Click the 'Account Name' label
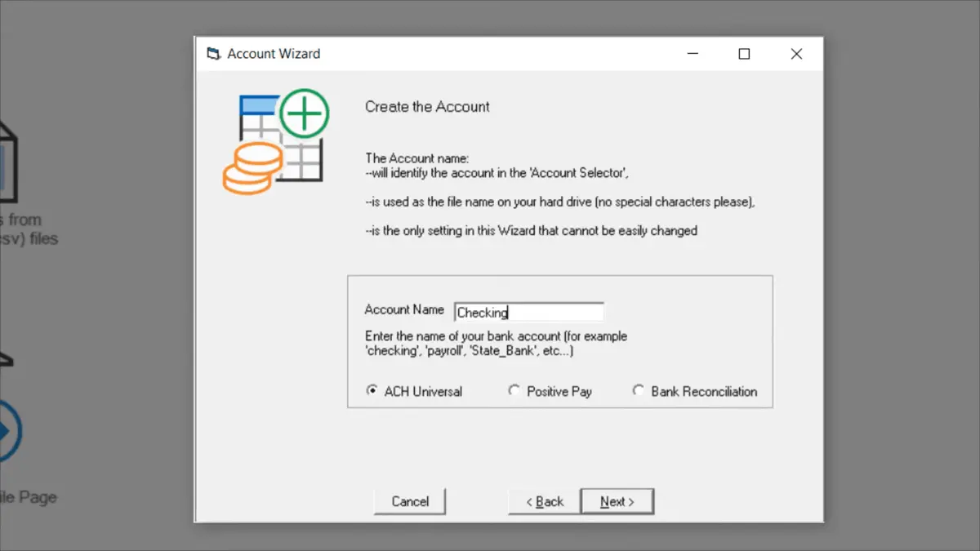The image size is (980, 551). pyautogui.click(x=404, y=310)
